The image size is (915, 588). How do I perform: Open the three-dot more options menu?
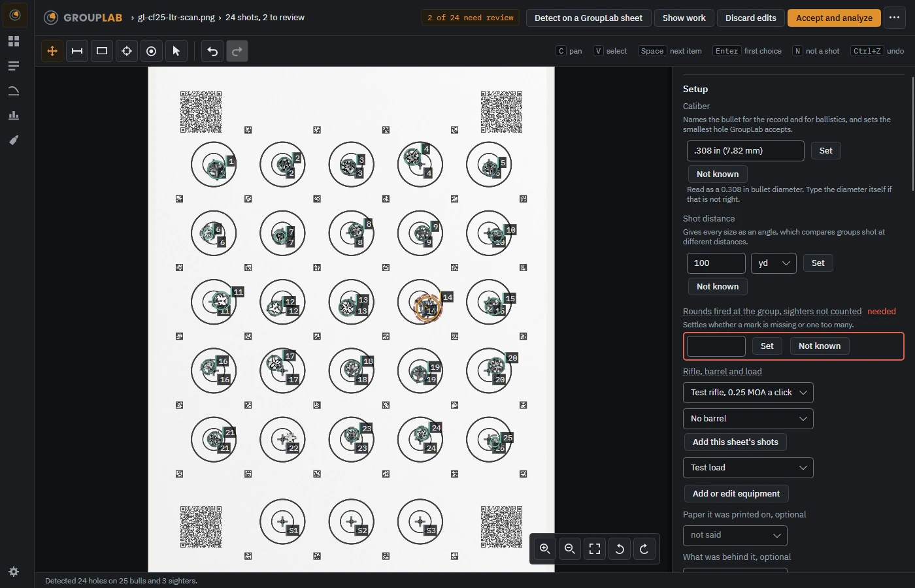[x=895, y=18]
